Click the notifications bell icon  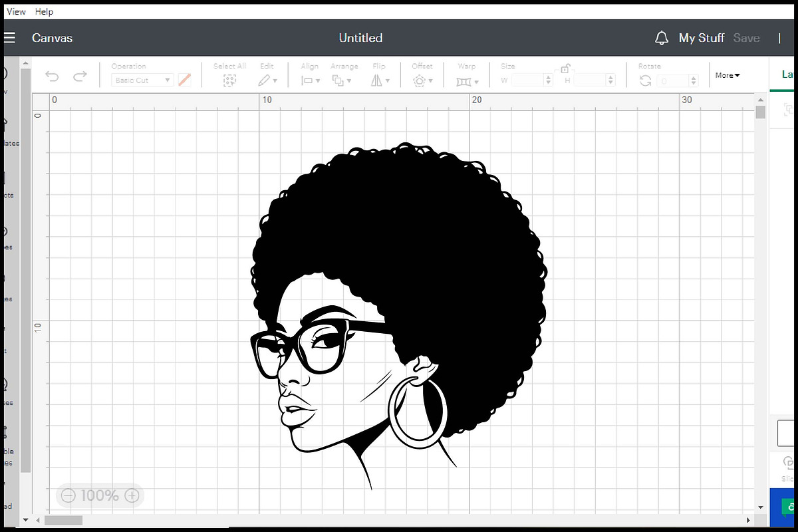point(662,38)
